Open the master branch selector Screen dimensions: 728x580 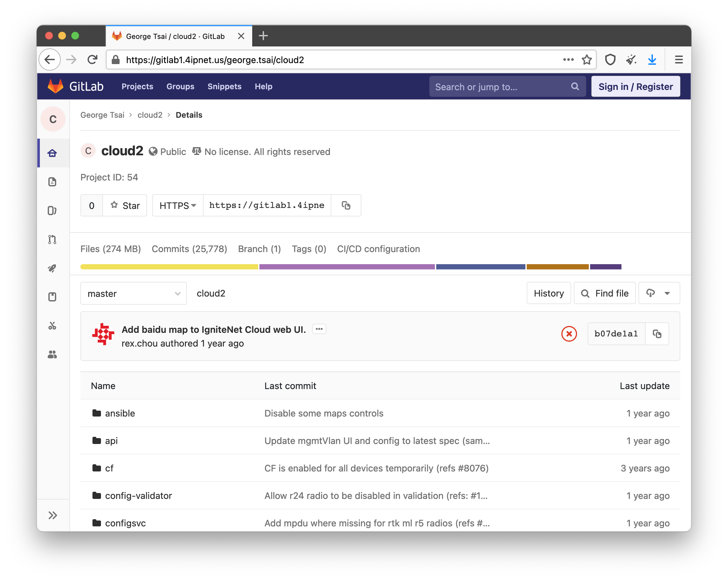coord(134,293)
